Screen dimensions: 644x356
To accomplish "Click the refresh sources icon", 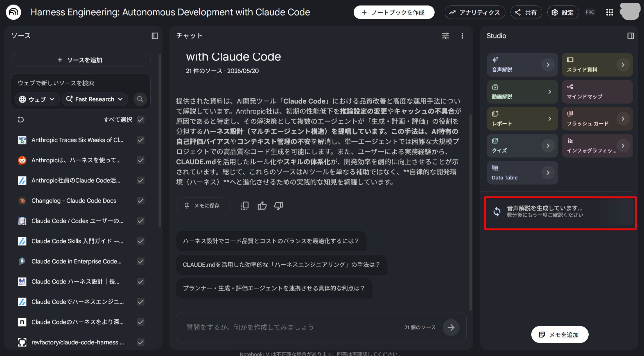I will pyautogui.click(x=21, y=119).
